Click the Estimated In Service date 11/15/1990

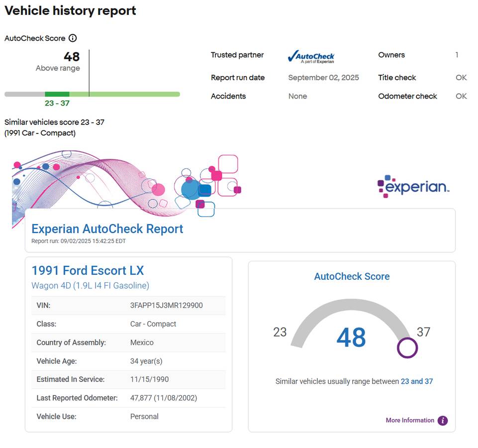point(149,379)
